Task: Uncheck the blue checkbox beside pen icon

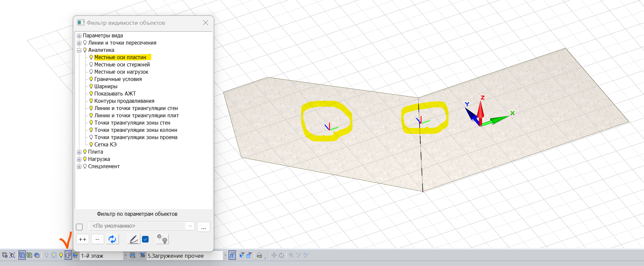Action: point(145,239)
